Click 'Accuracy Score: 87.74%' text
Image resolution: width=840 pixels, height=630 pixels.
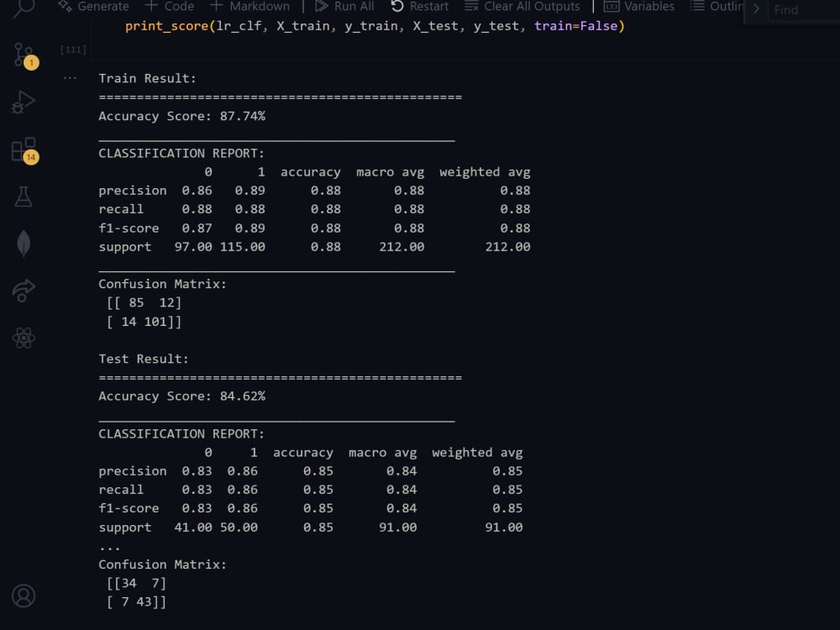(x=181, y=116)
